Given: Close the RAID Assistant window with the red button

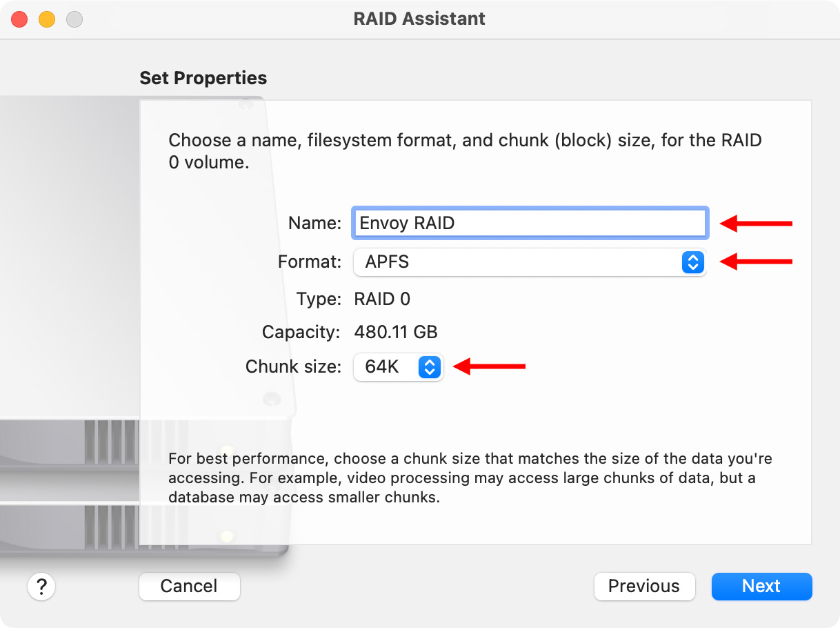Looking at the screenshot, I should [x=19, y=19].
